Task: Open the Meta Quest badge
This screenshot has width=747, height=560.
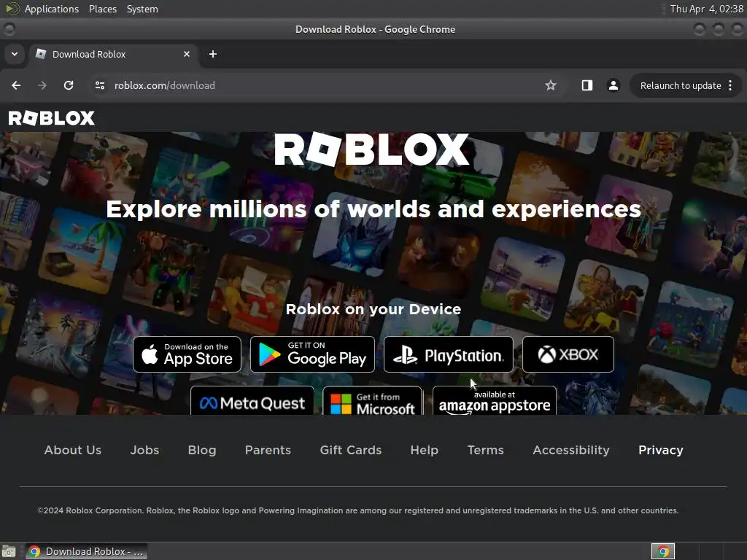Action: [x=252, y=400]
